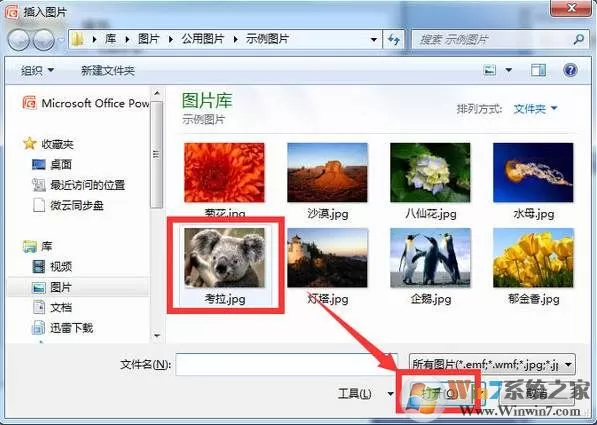Viewport: 597px width, 425px height.
Task: Click the folder icon in address bar
Action: tap(78, 39)
